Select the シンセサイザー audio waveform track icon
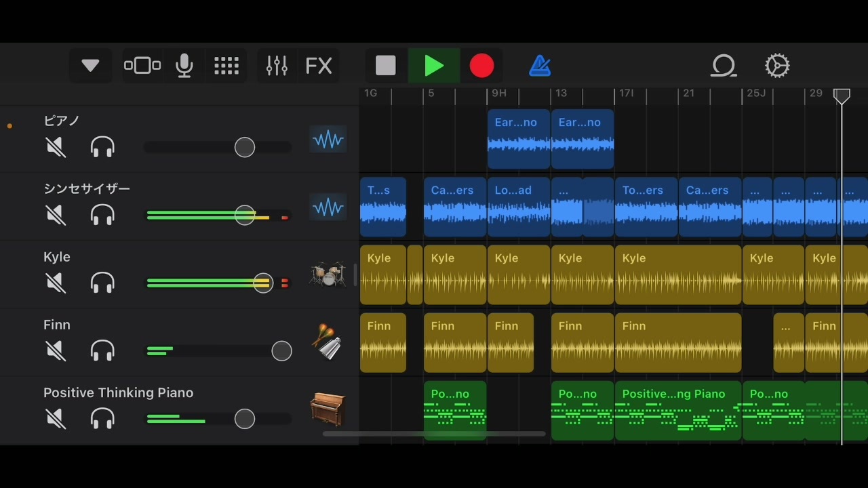The width and height of the screenshot is (868, 488). (x=328, y=207)
